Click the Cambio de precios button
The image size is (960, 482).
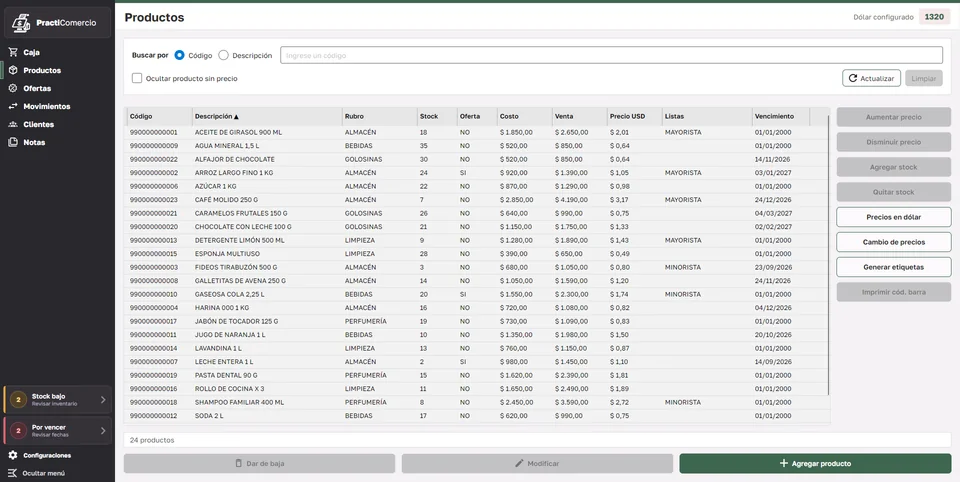pos(893,242)
